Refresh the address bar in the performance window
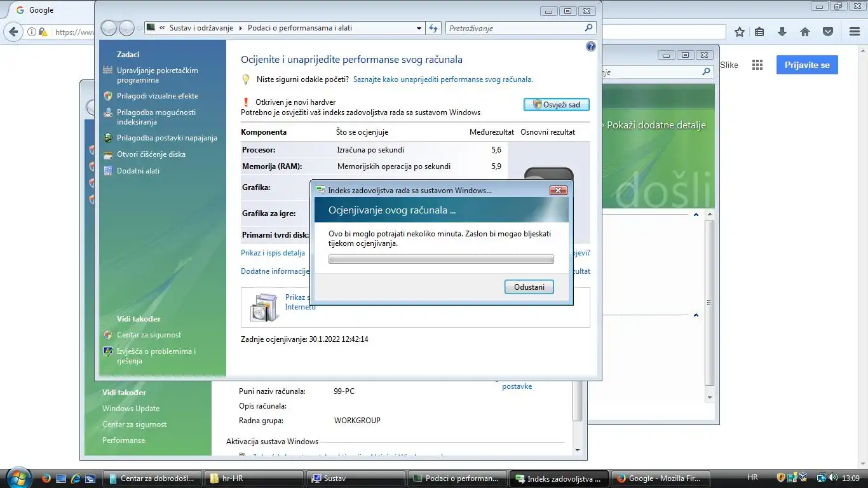This screenshot has height=488, width=868. (x=434, y=28)
